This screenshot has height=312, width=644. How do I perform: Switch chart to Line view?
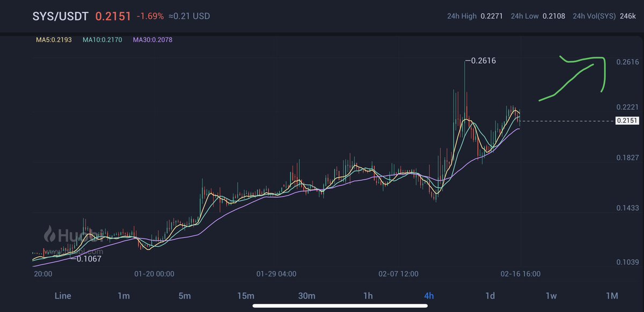(62, 295)
